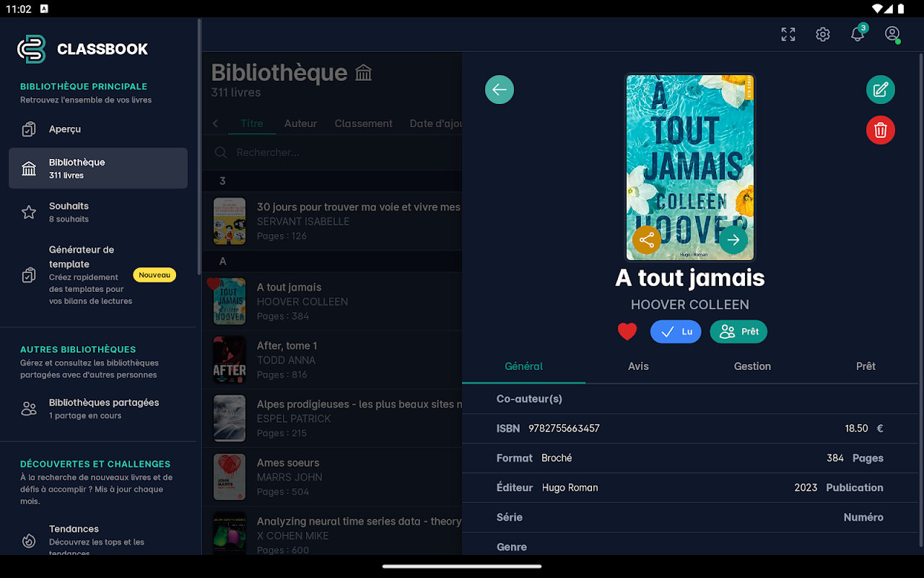
Task: Open A tout jamais list entry
Action: pos(332,301)
